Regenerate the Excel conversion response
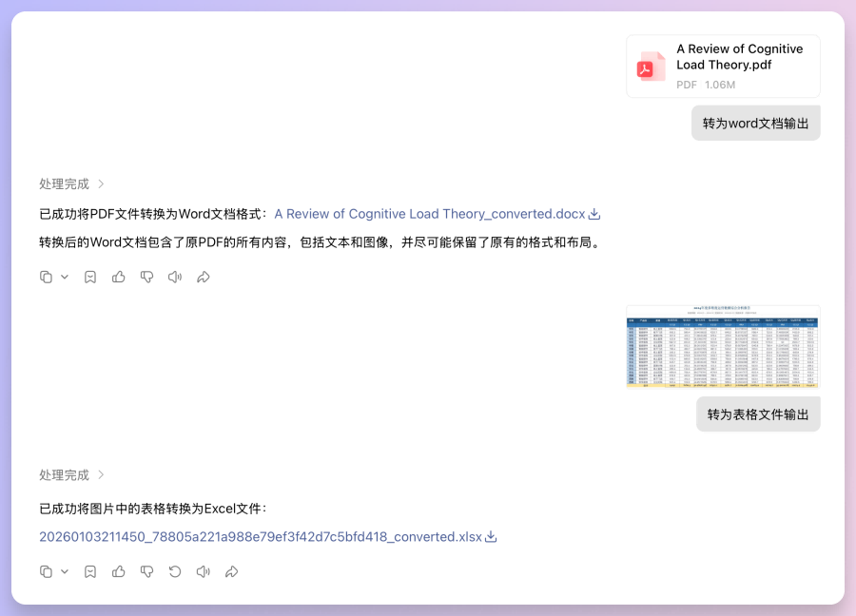The image size is (856, 616). click(x=175, y=571)
